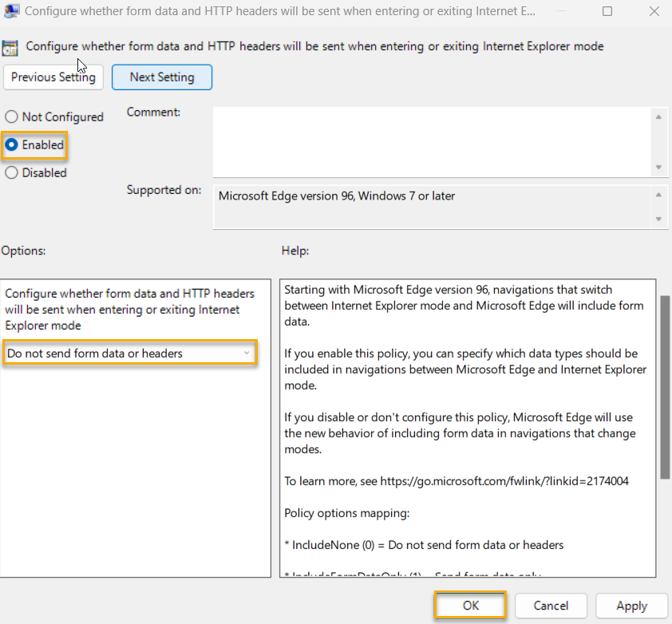Choose the Enabled radio option
The width and height of the screenshot is (672, 624).
click(12, 145)
